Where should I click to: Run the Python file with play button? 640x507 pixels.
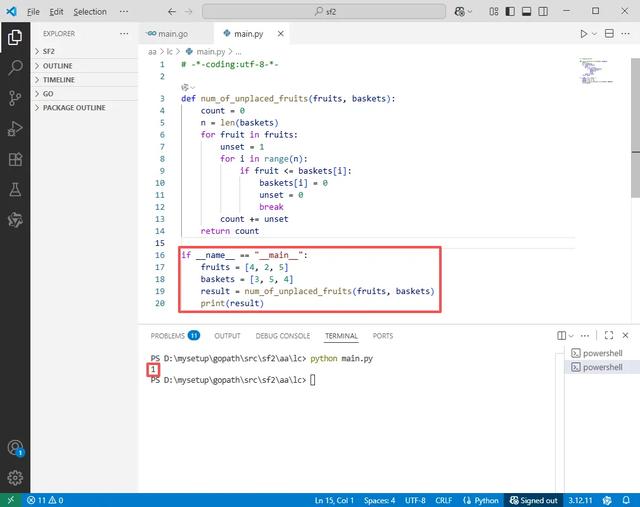[x=584, y=33]
